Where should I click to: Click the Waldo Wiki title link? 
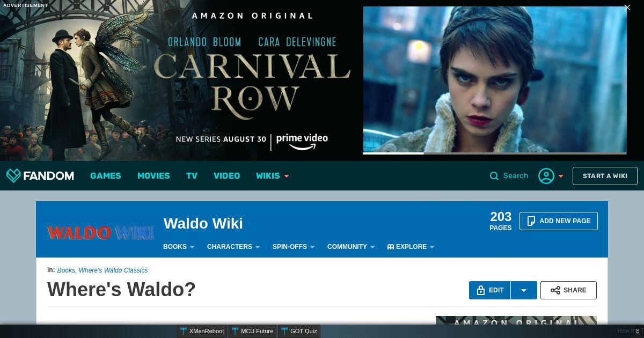tap(203, 224)
